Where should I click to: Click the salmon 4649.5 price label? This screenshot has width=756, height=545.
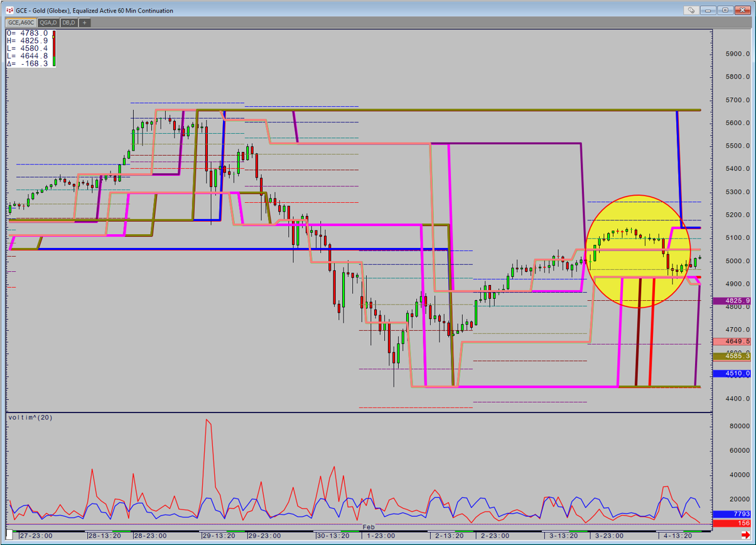click(x=732, y=341)
